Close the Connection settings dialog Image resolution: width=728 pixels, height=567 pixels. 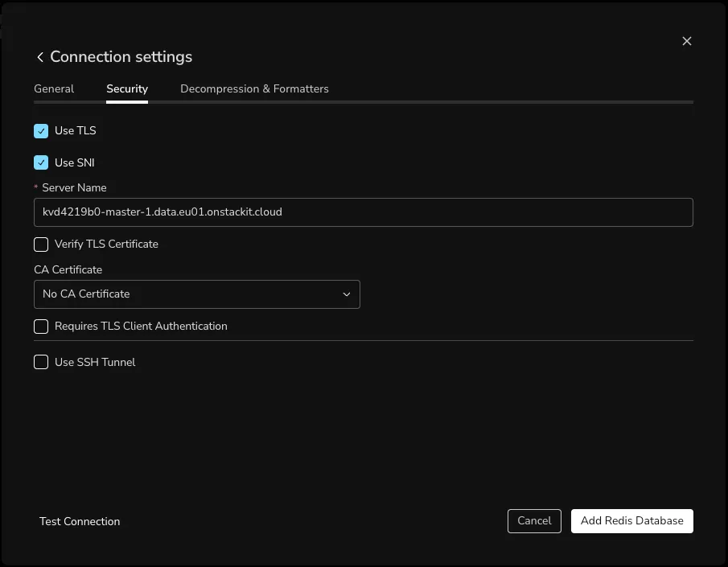point(687,41)
